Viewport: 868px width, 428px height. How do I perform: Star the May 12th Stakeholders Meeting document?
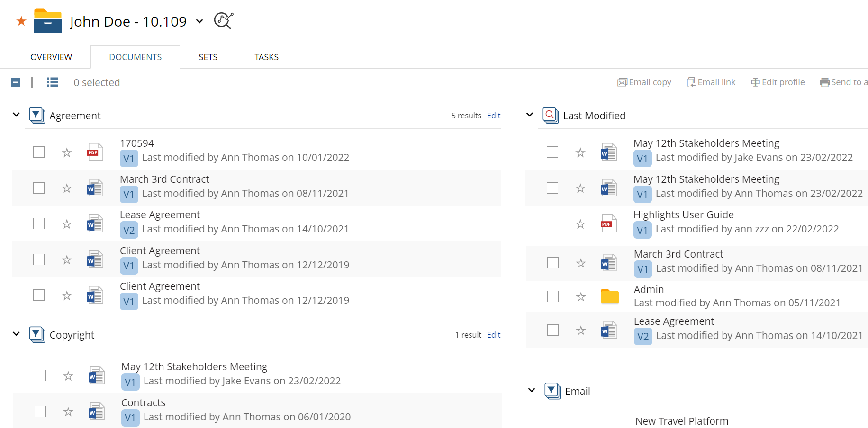click(68, 375)
